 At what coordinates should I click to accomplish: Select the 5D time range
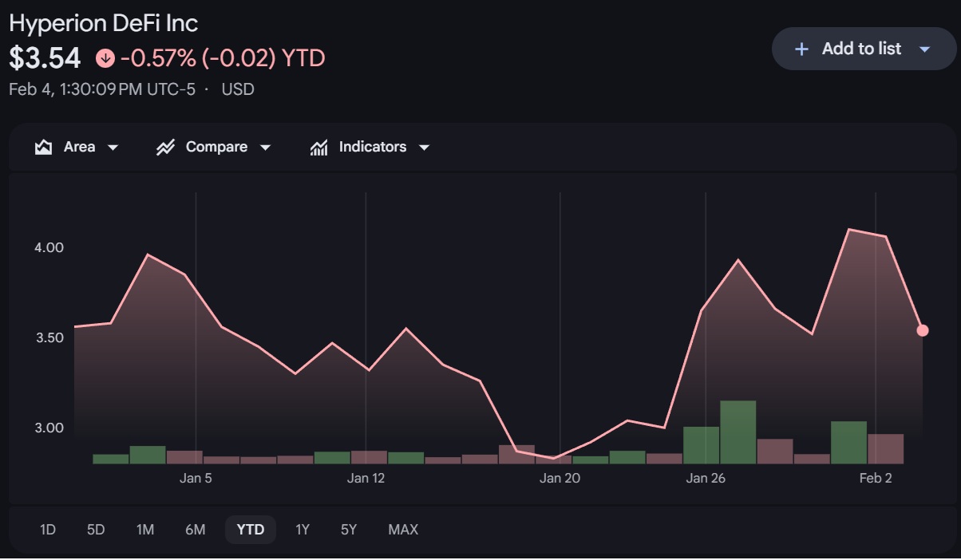(x=96, y=530)
